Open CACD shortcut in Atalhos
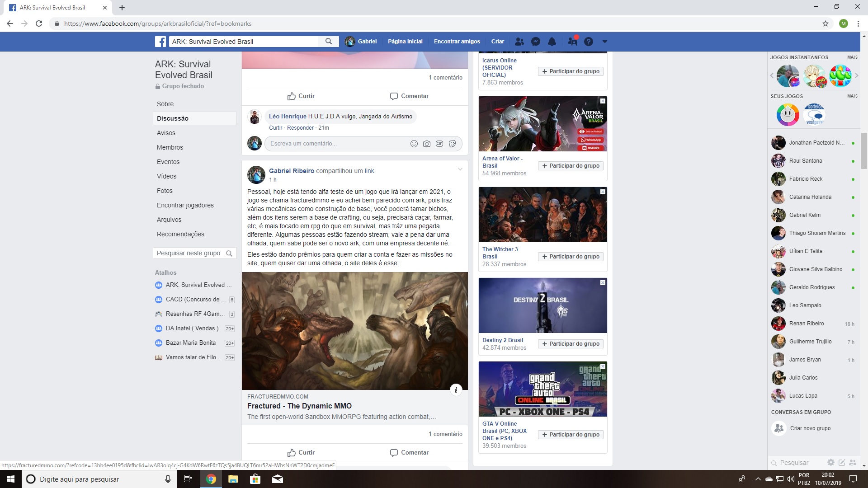The height and width of the screenshot is (488, 868). (x=194, y=299)
